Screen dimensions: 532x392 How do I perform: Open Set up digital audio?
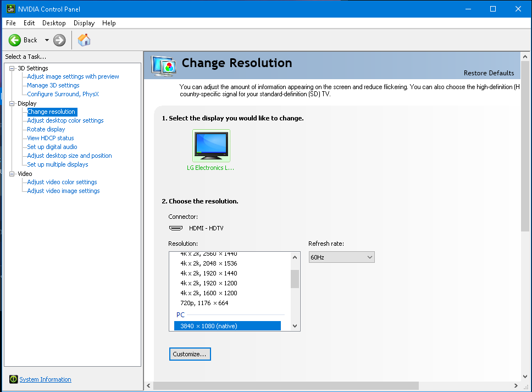point(52,147)
